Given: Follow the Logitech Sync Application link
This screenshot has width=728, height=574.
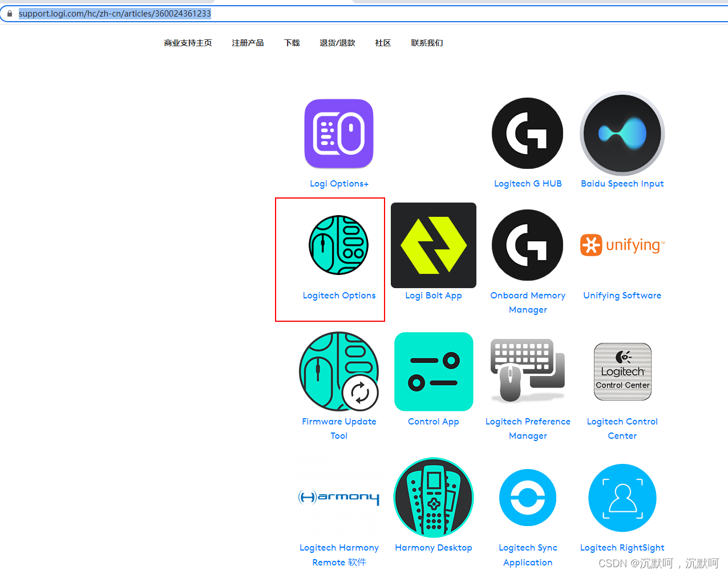Looking at the screenshot, I should click(x=528, y=555).
